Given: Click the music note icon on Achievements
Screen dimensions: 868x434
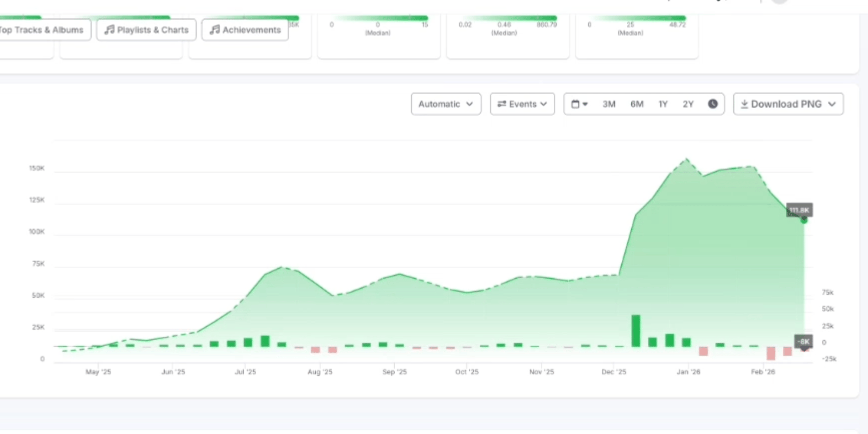Looking at the screenshot, I should coord(214,30).
